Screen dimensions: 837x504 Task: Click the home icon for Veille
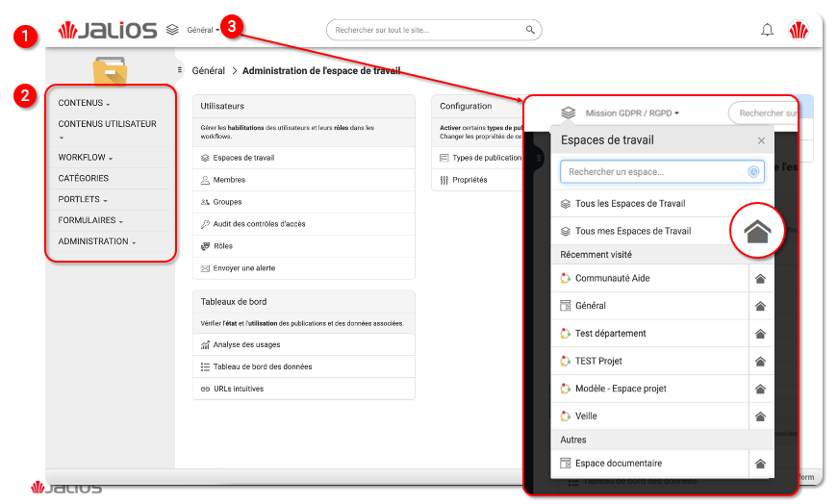click(760, 416)
